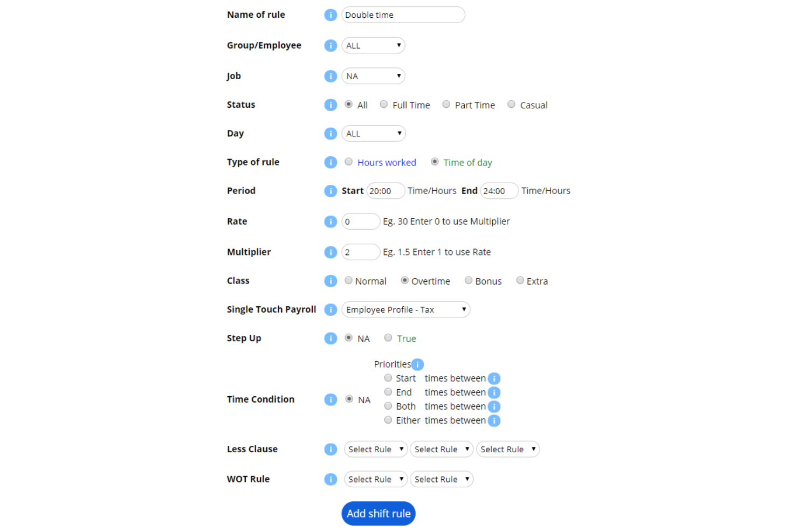Click the Multiplier input field
798x532 pixels.
point(361,252)
